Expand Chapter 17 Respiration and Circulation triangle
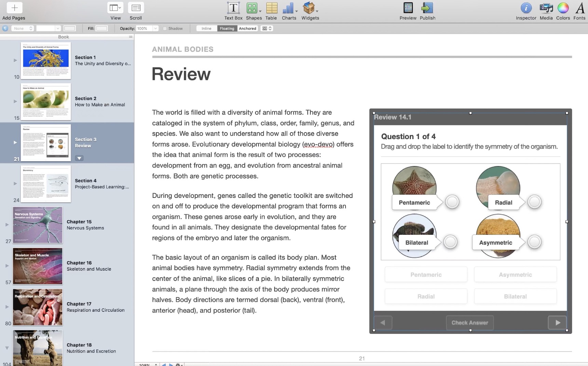This screenshot has height=366, width=588. click(x=7, y=306)
